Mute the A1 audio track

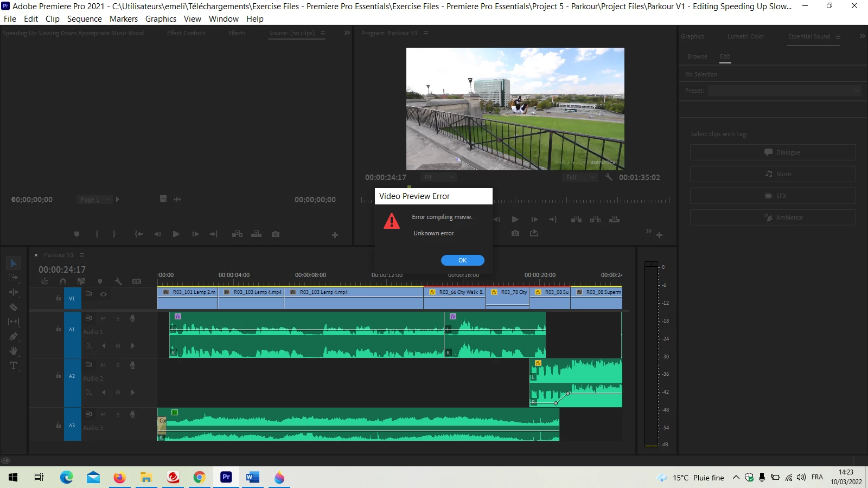point(103,318)
